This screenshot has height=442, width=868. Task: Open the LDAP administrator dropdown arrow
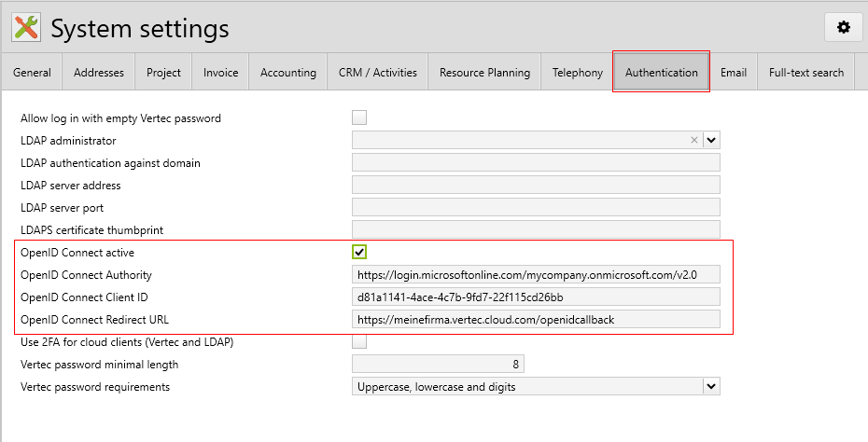[x=711, y=141]
